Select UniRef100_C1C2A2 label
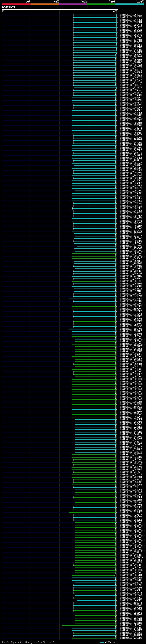Screen dimensions: 146x644 click(131, 369)
